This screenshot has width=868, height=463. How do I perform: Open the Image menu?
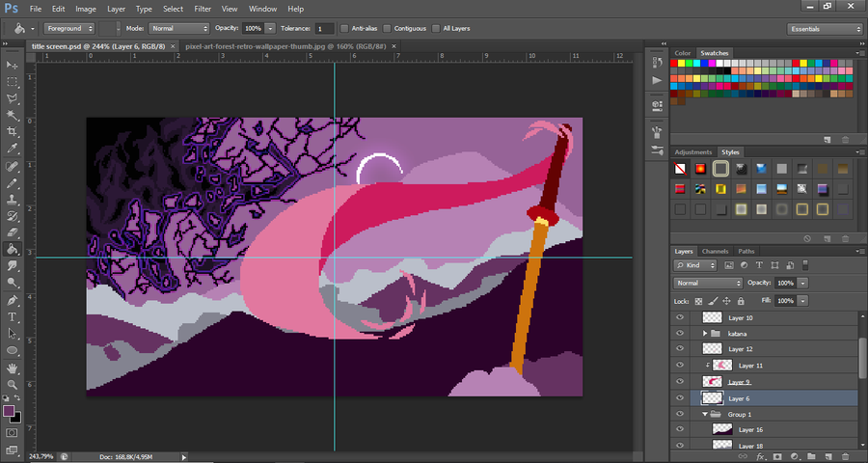coord(85,9)
